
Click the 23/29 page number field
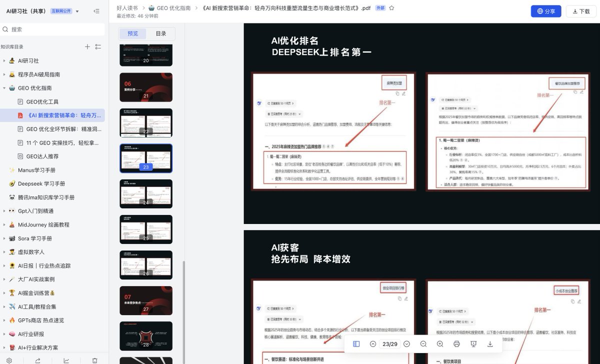(x=389, y=344)
